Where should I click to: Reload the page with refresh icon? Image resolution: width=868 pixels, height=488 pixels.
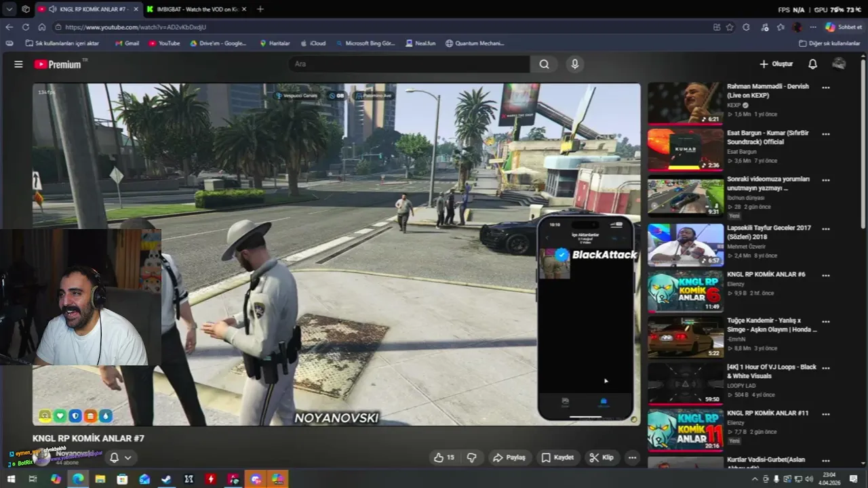pyautogui.click(x=26, y=27)
